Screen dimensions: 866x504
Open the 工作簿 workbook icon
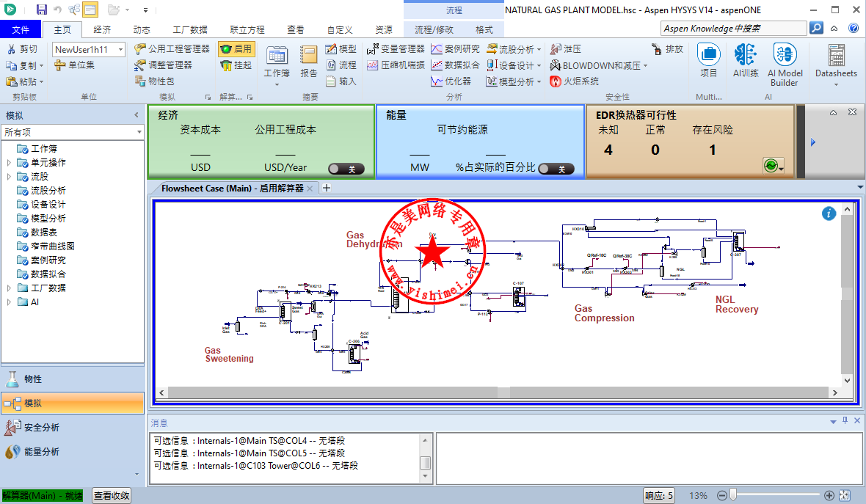(277, 56)
